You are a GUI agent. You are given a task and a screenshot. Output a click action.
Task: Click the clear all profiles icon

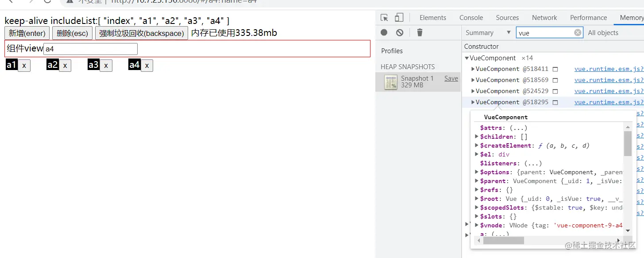(400, 32)
